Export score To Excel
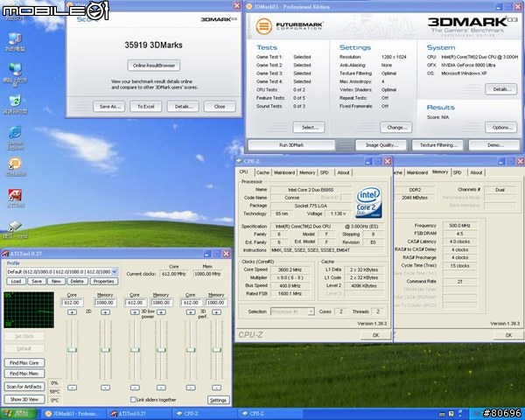 click(x=146, y=107)
